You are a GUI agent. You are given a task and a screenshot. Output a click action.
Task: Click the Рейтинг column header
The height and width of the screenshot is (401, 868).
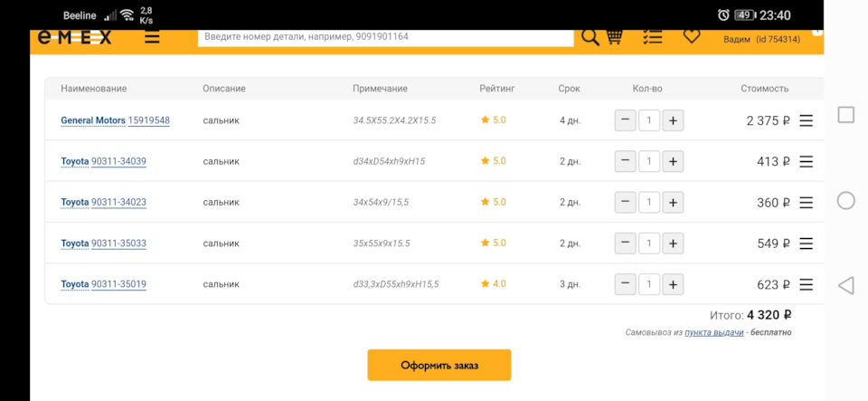[497, 89]
